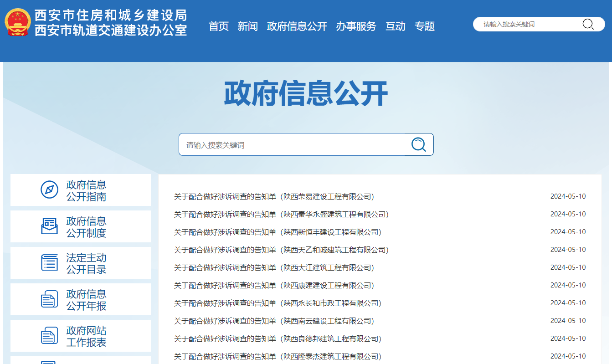The image size is (612, 364).
Task: Open the 互动 menu item
Action: point(396,26)
